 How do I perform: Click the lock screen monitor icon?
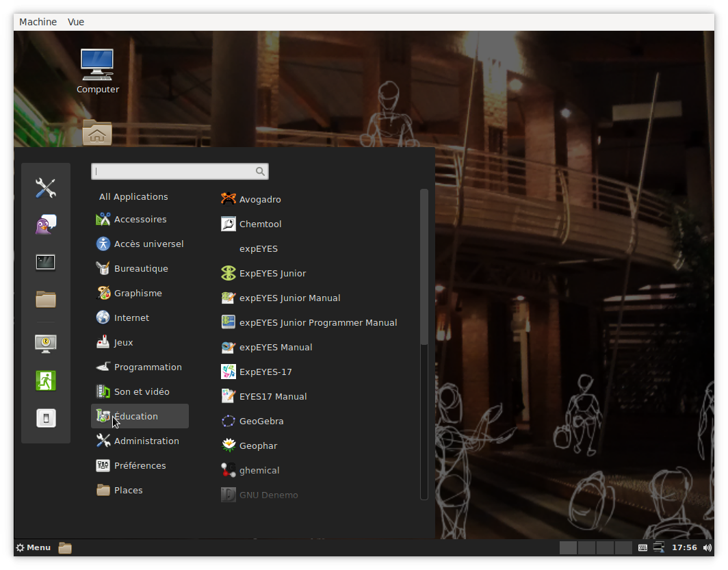tap(45, 344)
